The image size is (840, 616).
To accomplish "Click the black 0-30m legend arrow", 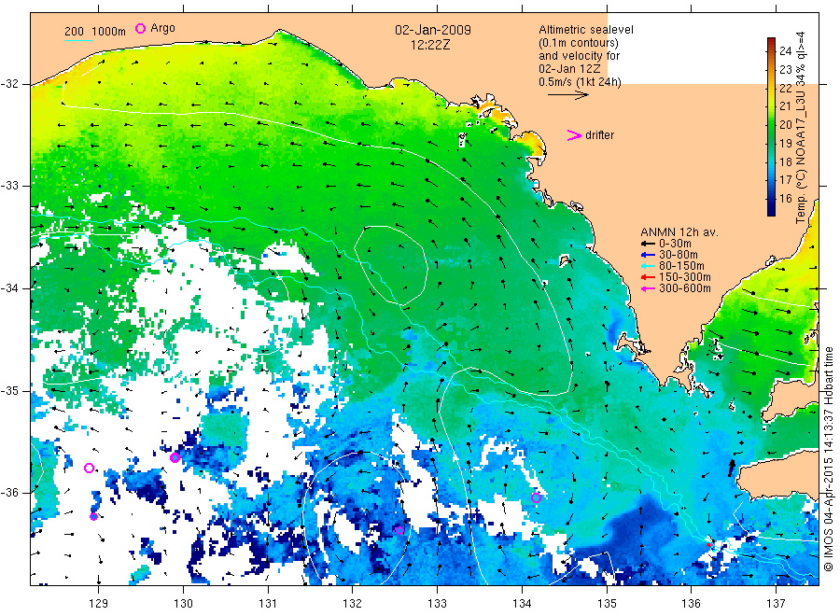I will (x=649, y=244).
